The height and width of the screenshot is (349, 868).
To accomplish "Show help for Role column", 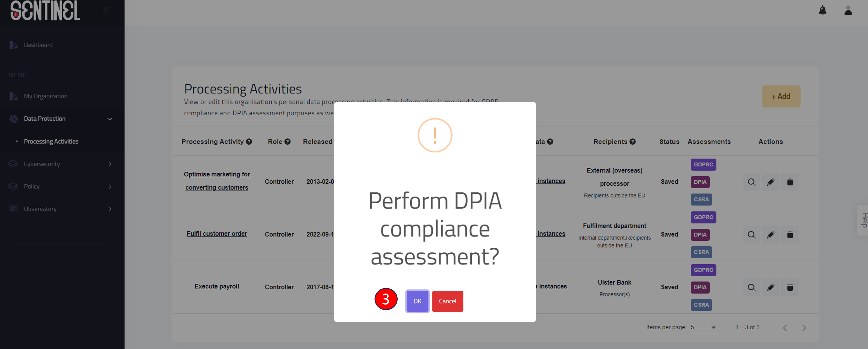I will coord(287,142).
